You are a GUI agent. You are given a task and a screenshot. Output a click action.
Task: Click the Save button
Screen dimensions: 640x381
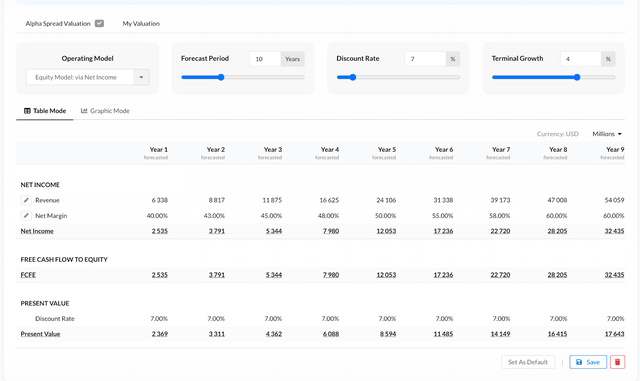pos(588,362)
